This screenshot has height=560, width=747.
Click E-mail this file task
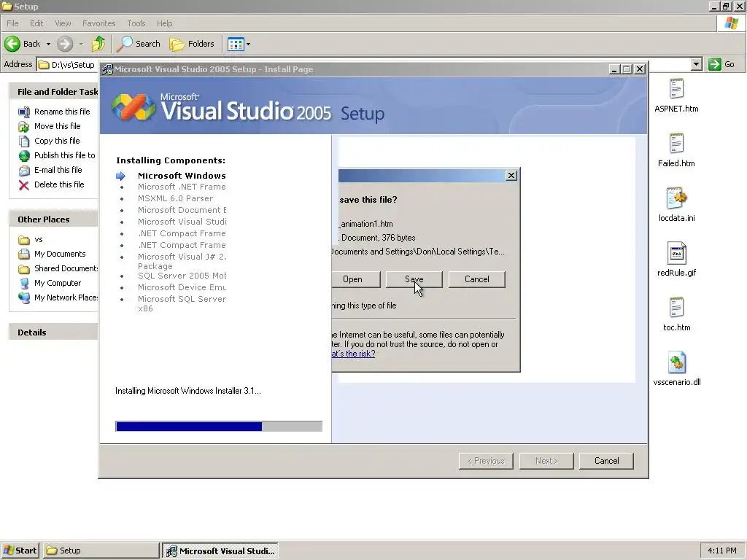pos(58,170)
